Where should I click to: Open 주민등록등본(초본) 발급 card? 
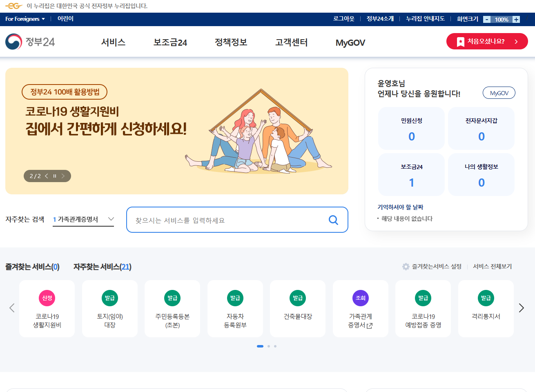172,309
